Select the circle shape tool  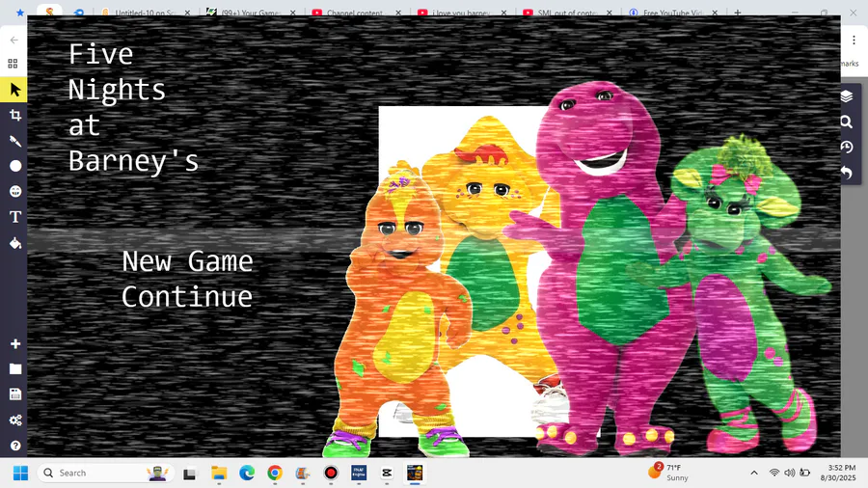[x=14, y=166]
